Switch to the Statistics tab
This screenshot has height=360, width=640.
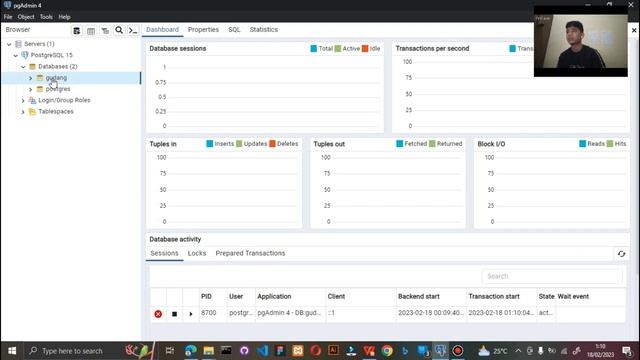click(x=264, y=29)
